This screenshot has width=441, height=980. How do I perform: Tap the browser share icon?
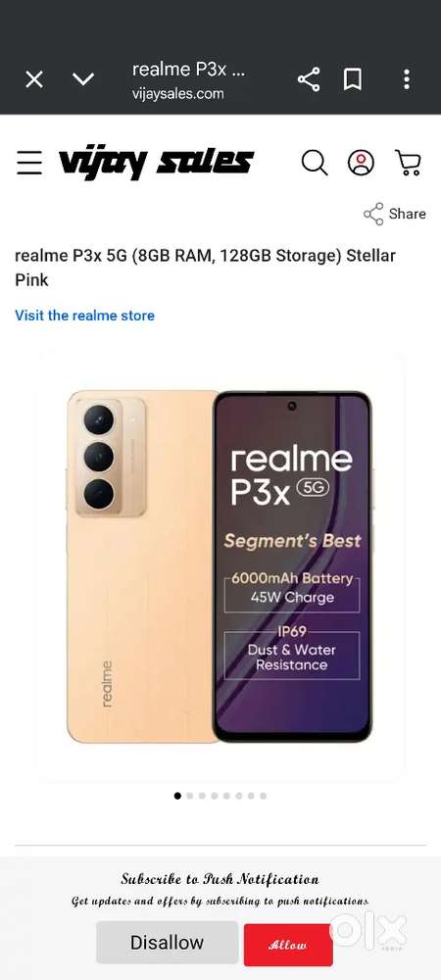(x=309, y=79)
